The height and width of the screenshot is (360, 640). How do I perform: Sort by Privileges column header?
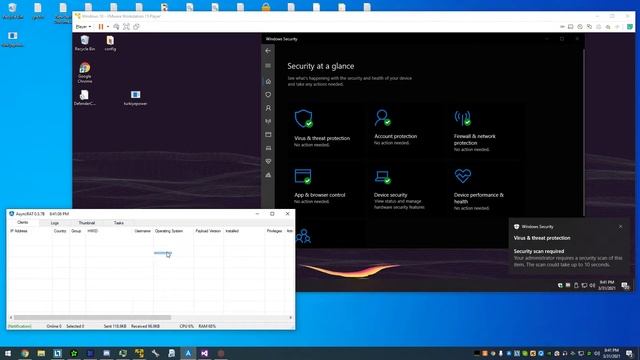coord(275,231)
